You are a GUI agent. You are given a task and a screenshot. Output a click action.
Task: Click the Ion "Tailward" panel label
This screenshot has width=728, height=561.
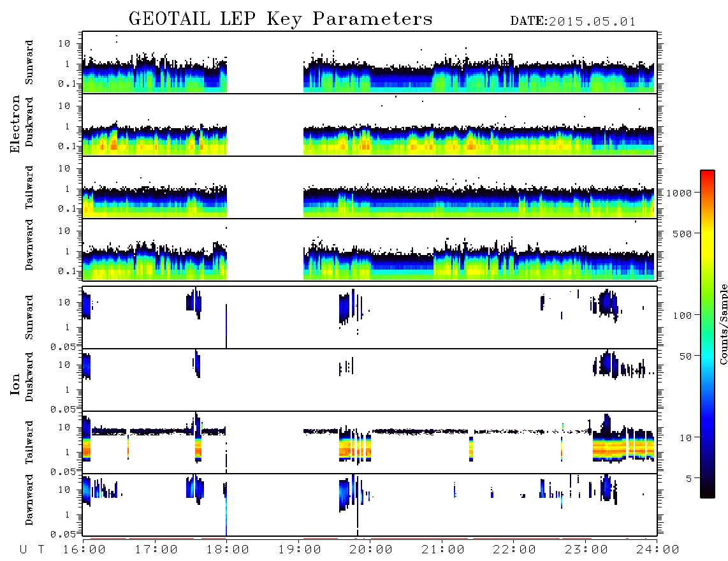29,442
